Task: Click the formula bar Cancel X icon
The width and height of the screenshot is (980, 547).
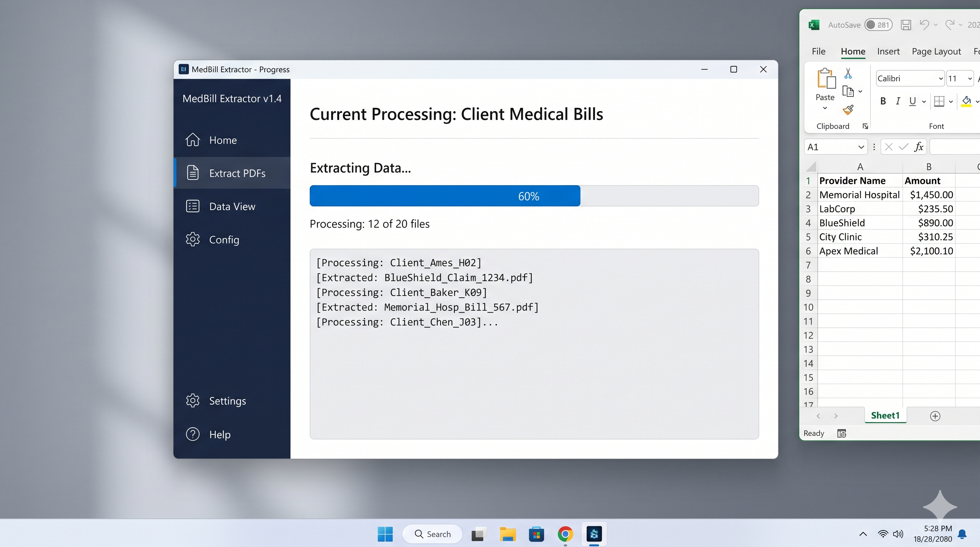Action: click(889, 147)
